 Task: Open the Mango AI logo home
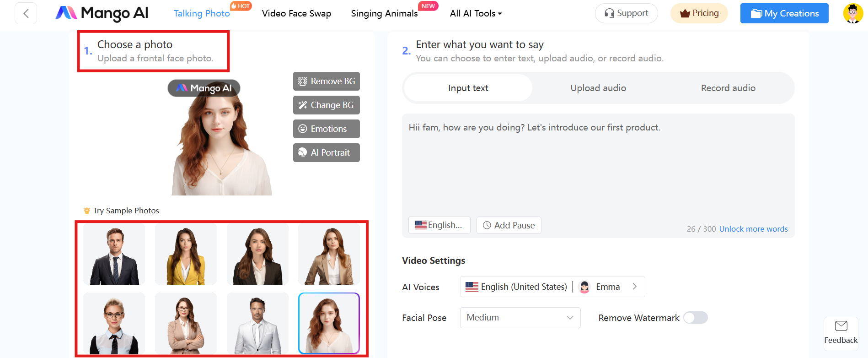pyautogui.click(x=102, y=13)
